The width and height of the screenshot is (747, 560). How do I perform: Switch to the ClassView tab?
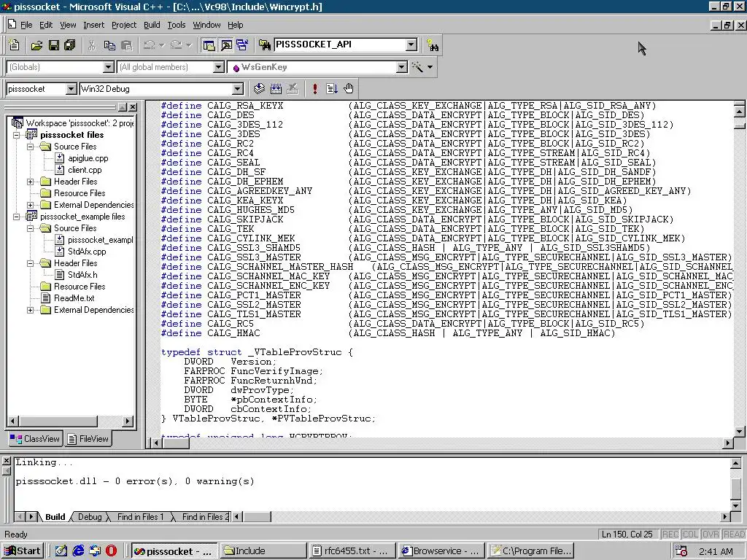coord(35,439)
